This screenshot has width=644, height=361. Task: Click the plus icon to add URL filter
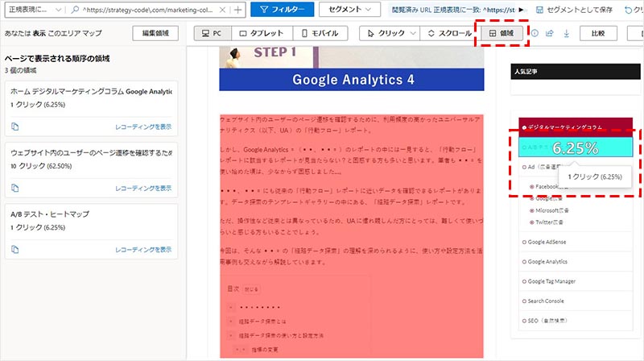[x=237, y=10]
